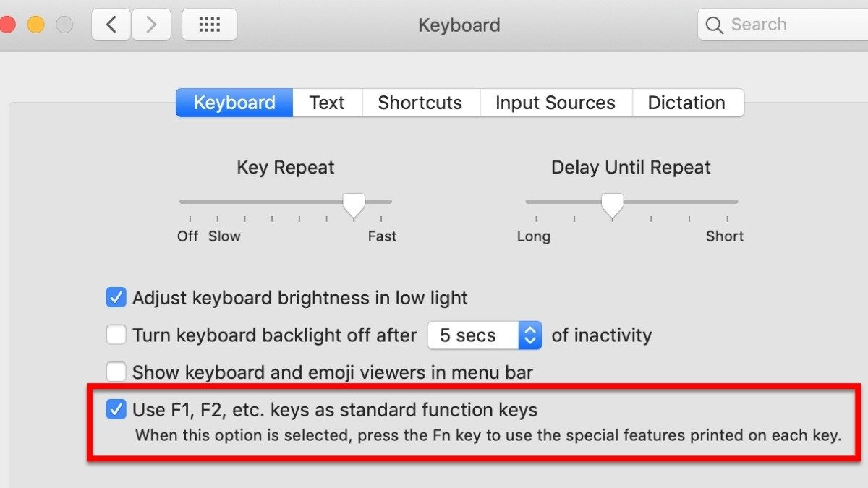868x488 pixels.
Task: Open the Input Sources tab
Action: (556, 103)
